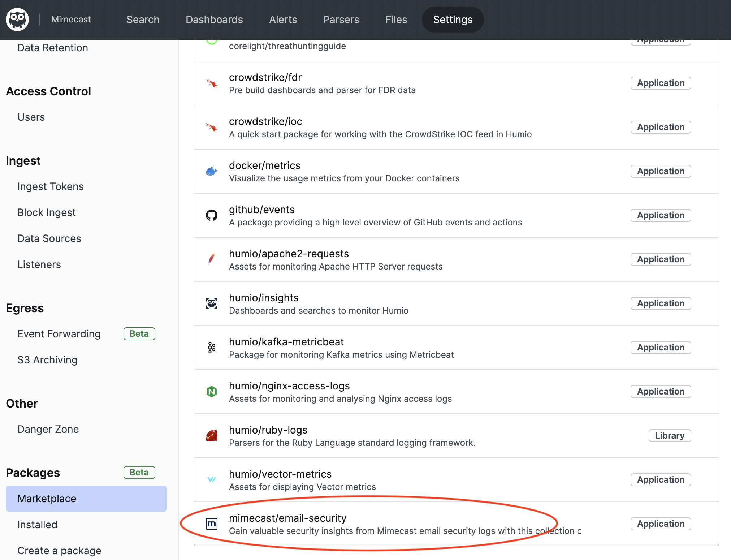Click description 'Dashboards and searches to monitor Humio'
This screenshot has width=731, height=560.
click(x=319, y=311)
